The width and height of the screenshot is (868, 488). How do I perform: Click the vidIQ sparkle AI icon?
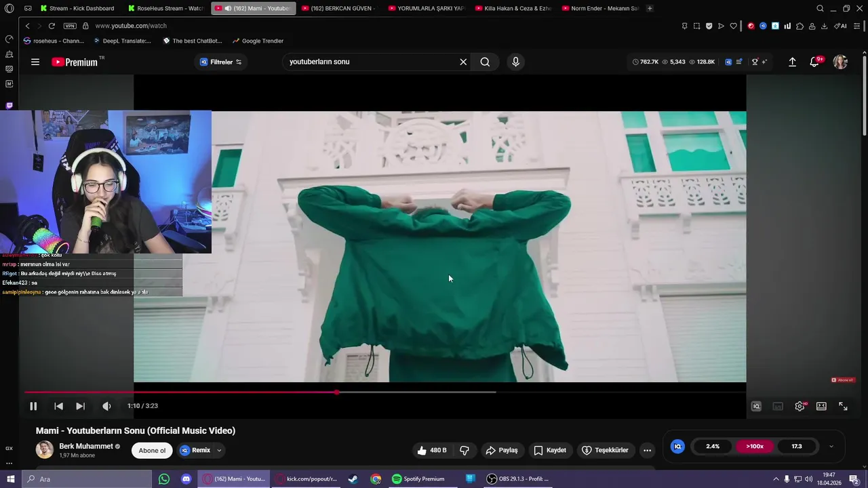click(764, 62)
